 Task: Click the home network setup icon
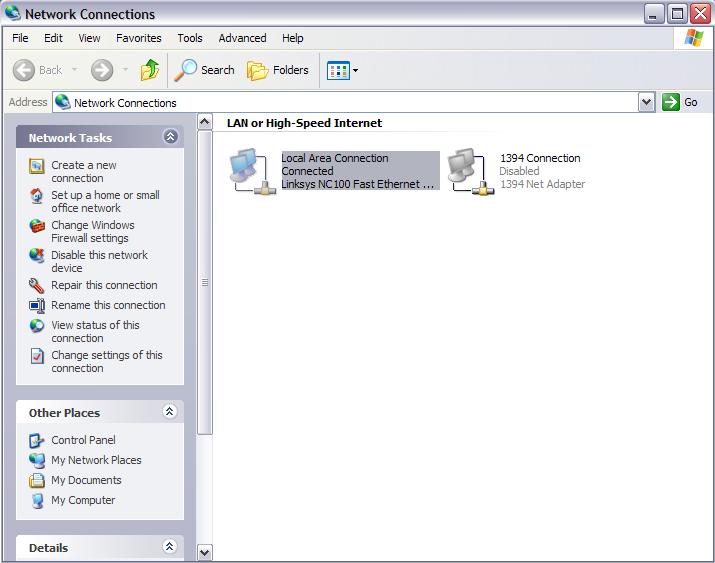pos(36,196)
